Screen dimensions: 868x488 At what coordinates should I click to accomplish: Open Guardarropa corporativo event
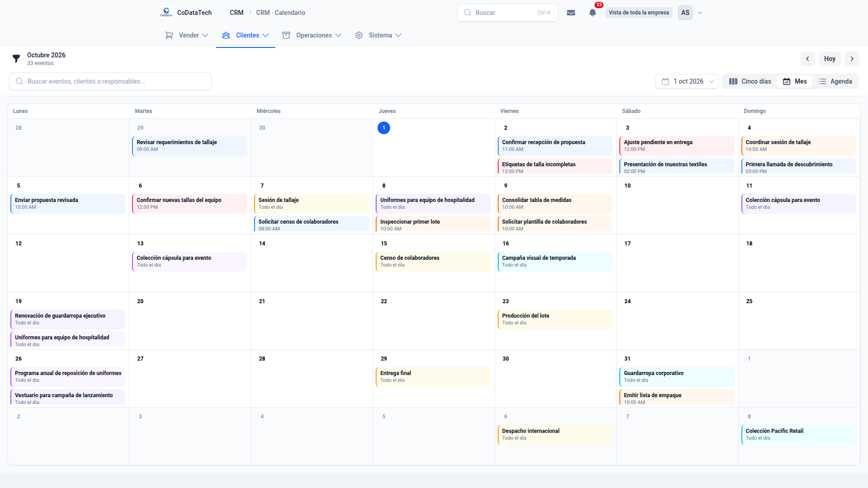[677, 376]
